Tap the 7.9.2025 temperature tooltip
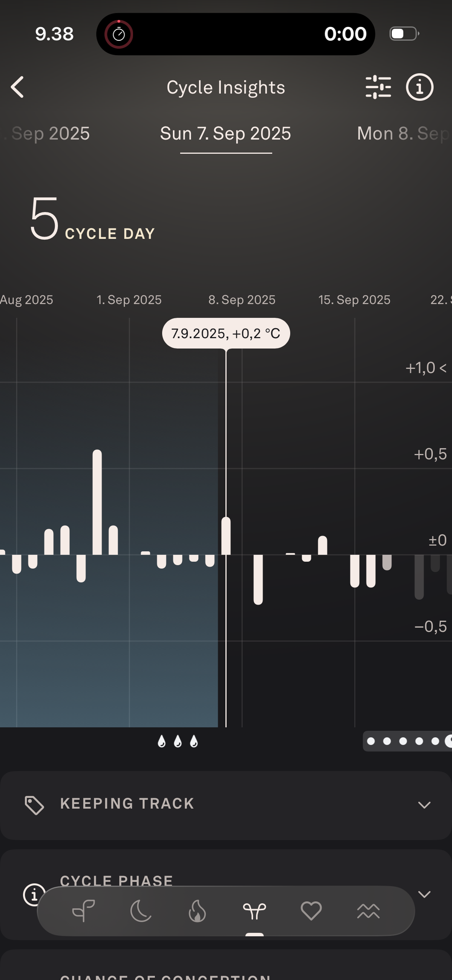452x980 pixels. point(226,333)
